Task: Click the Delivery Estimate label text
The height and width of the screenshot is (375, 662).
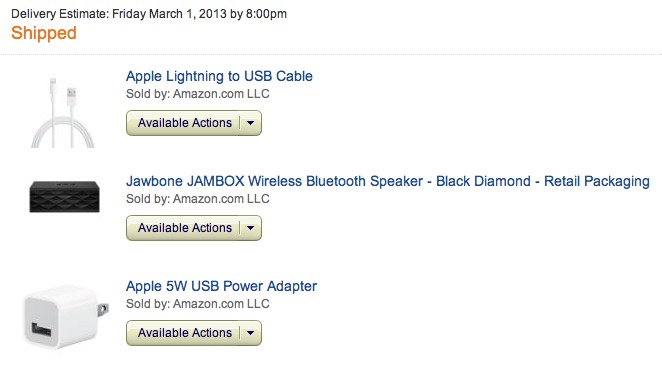Action: 60,14
